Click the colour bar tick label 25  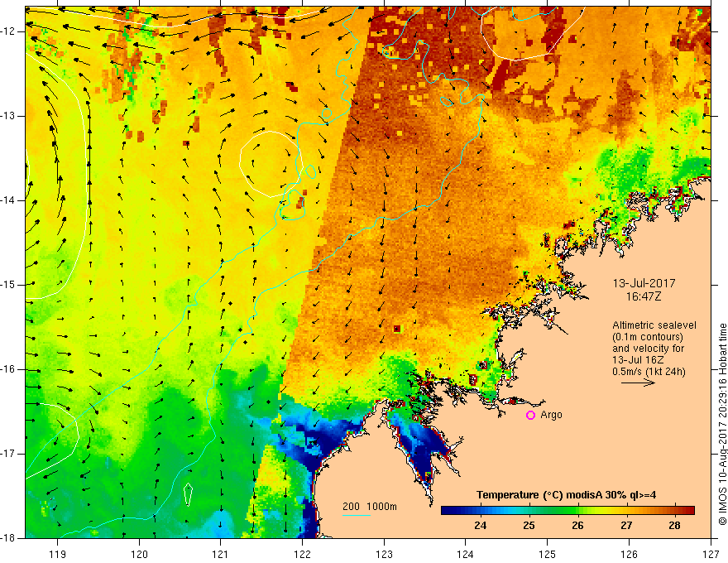529,526
